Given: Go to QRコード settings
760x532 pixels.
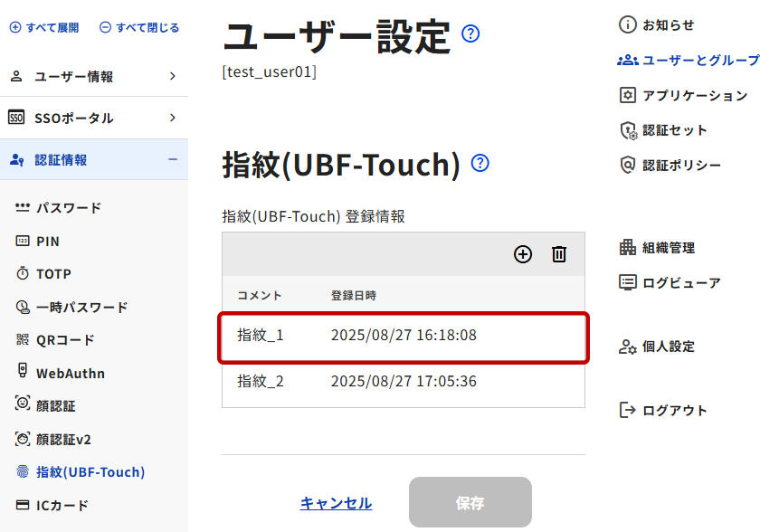Looking at the screenshot, I should click(65, 340).
